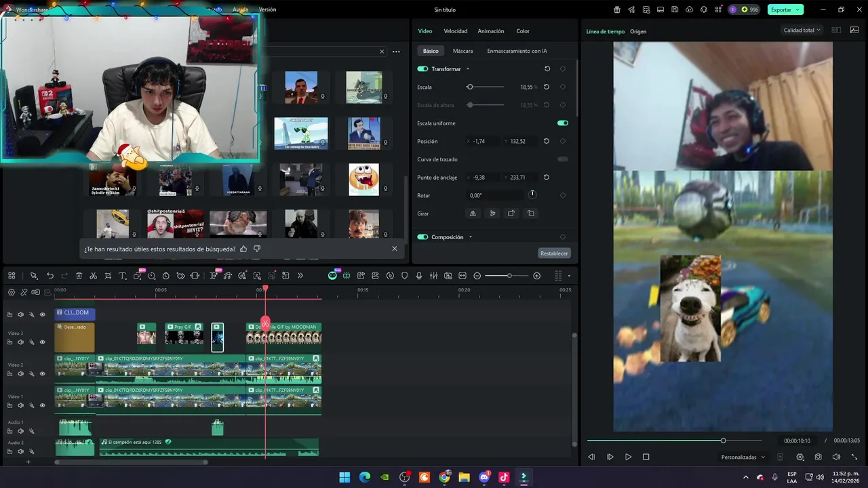
Task: Toggle Curva de trazado switch
Action: pyautogui.click(x=563, y=159)
